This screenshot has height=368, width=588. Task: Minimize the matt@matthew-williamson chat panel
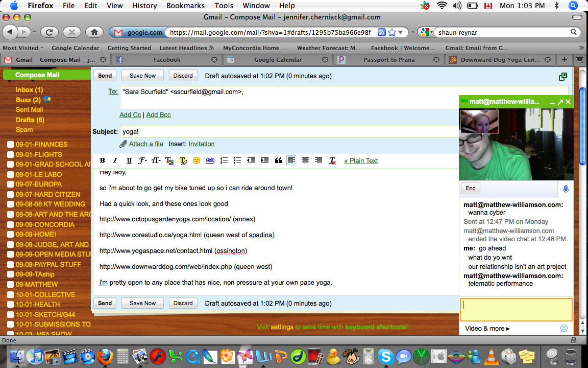coord(552,102)
